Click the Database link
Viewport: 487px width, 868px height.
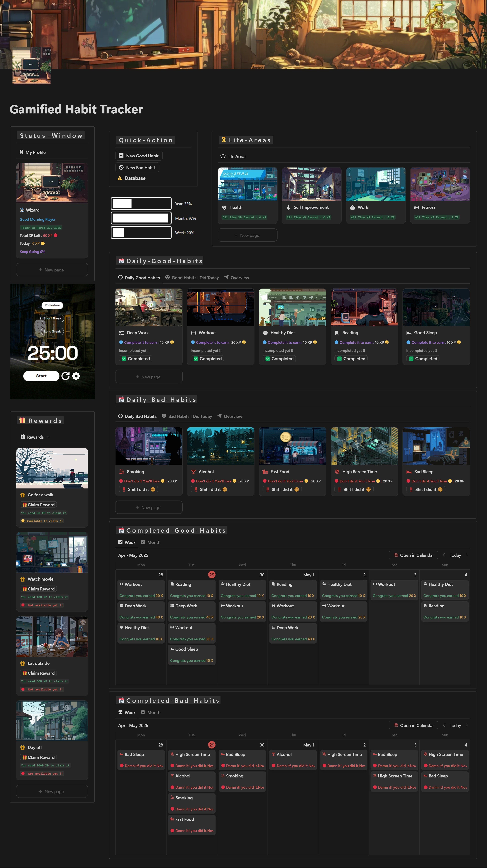point(135,178)
